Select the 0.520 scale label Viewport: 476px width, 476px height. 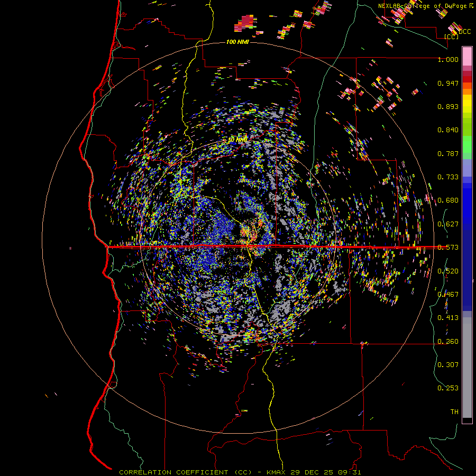448,271
